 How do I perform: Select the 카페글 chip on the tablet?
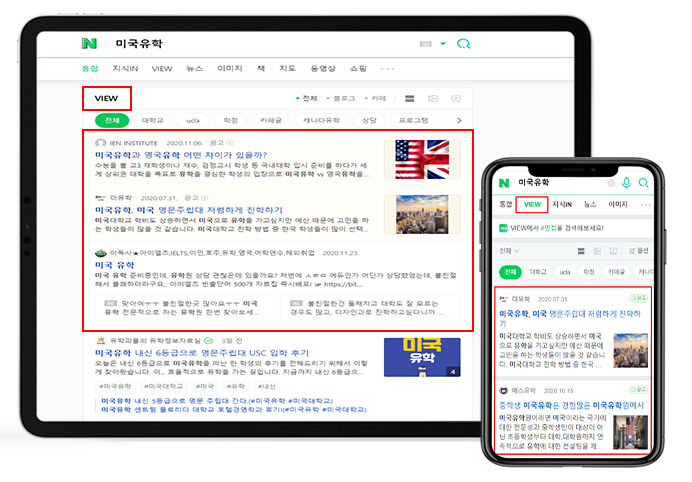click(271, 120)
